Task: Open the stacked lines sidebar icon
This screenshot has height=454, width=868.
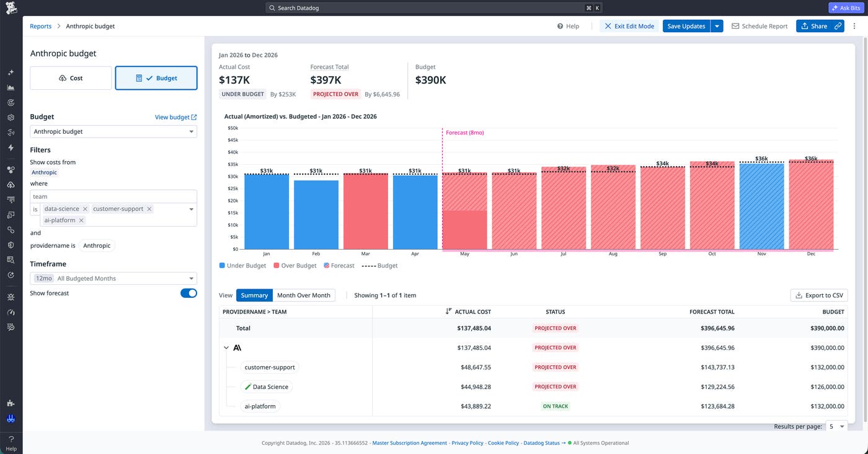Action: tap(11, 199)
